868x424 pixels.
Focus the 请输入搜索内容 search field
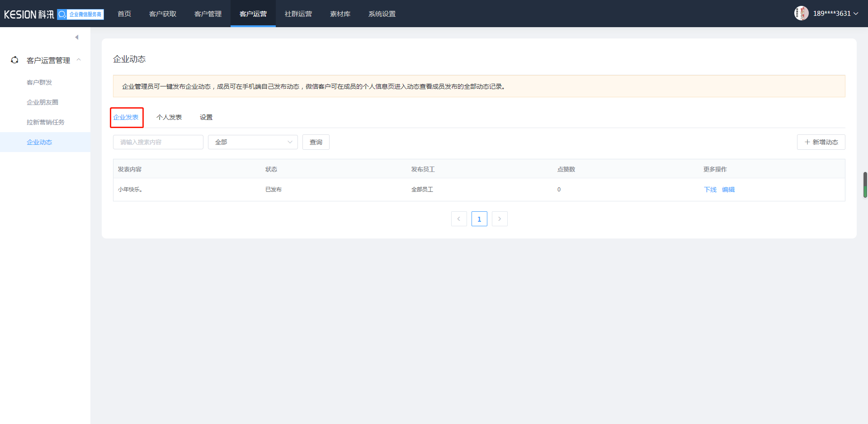tap(158, 142)
